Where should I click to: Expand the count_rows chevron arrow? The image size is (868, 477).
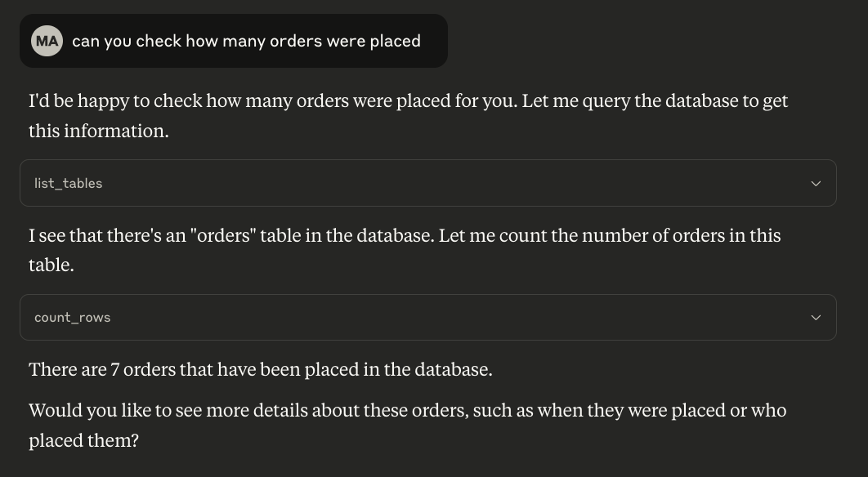tap(815, 317)
